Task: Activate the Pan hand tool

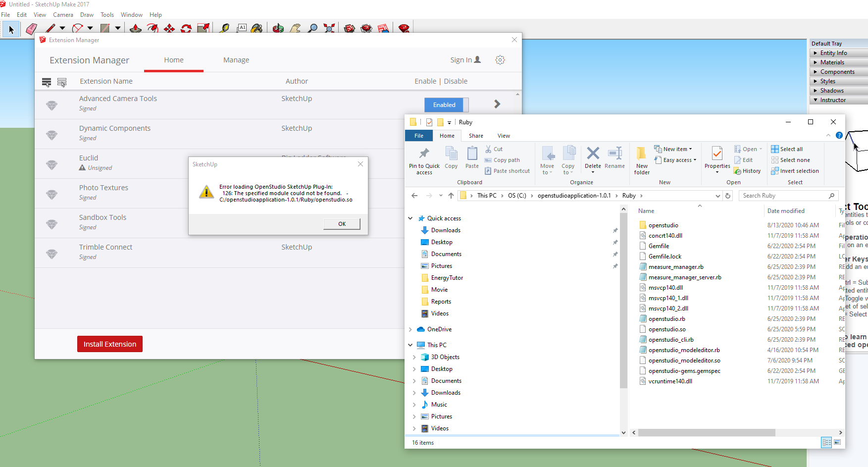Action: 296,29
